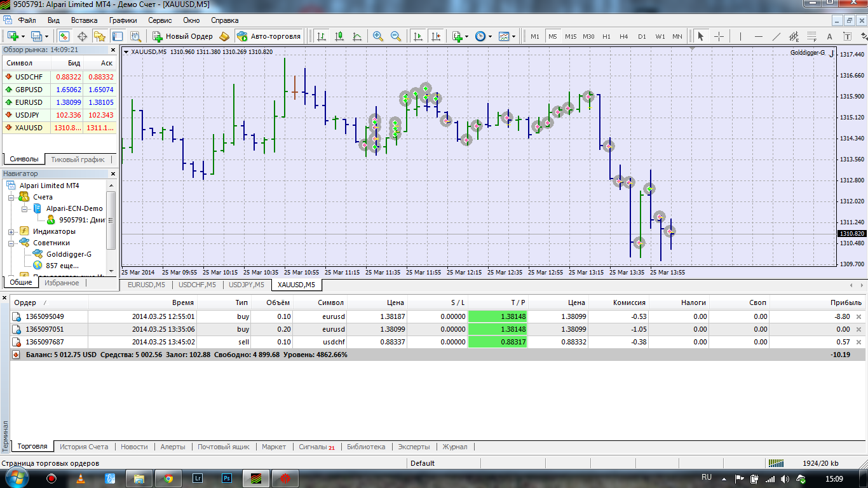Screen dimensions: 868x488
Task: Zoom out of the chart
Action: pyautogui.click(x=396, y=36)
